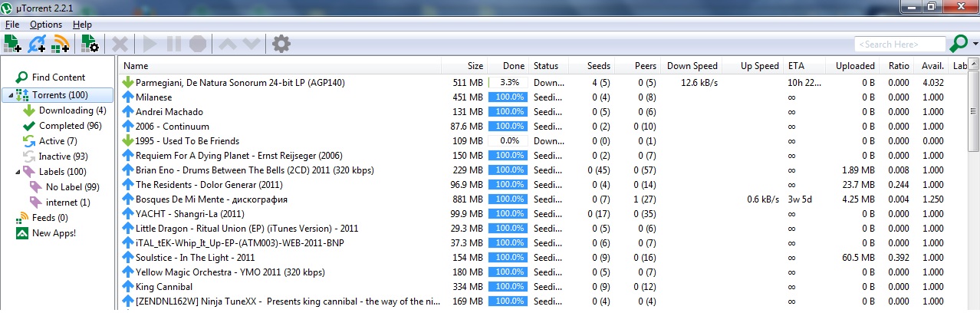Image resolution: width=980 pixels, height=313 pixels.
Task: Select The Residents - Dolor Generar (2011)
Action: (x=209, y=184)
